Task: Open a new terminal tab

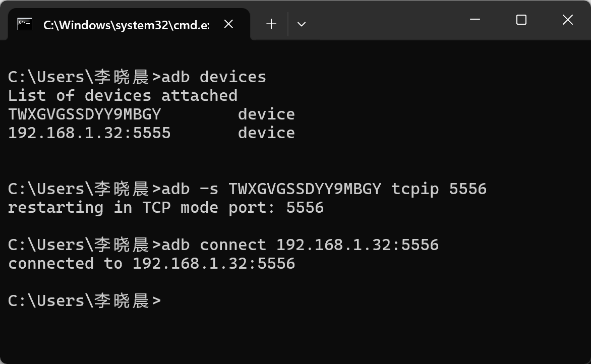Action: (x=271, y=24)
